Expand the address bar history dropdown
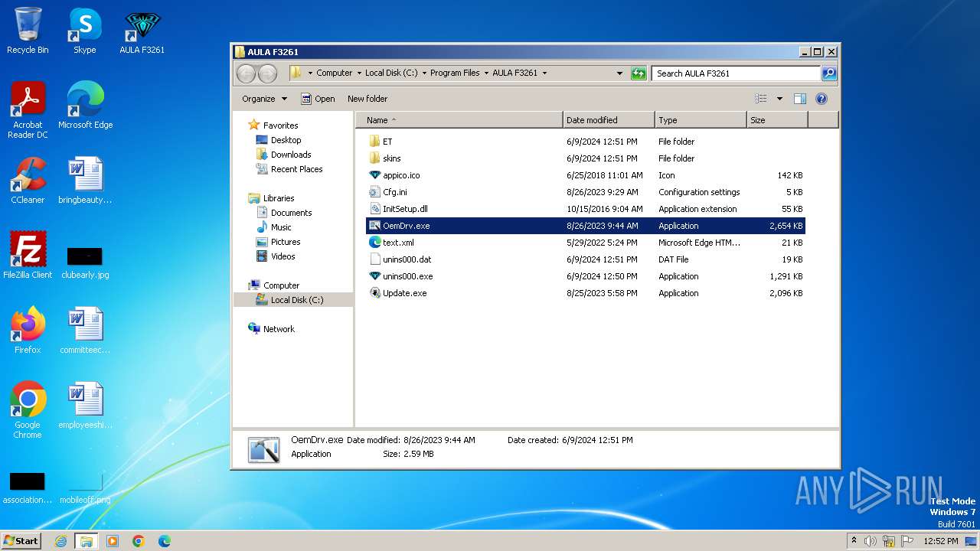The height and width of the screenshot is (551, 980). pyautogui.click(x=619, y=73)
